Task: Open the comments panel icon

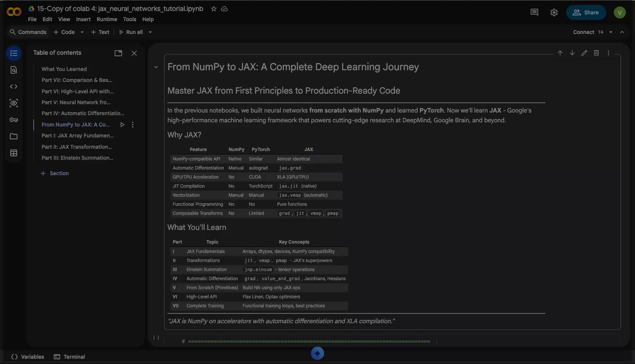Action: pos(534,12)
